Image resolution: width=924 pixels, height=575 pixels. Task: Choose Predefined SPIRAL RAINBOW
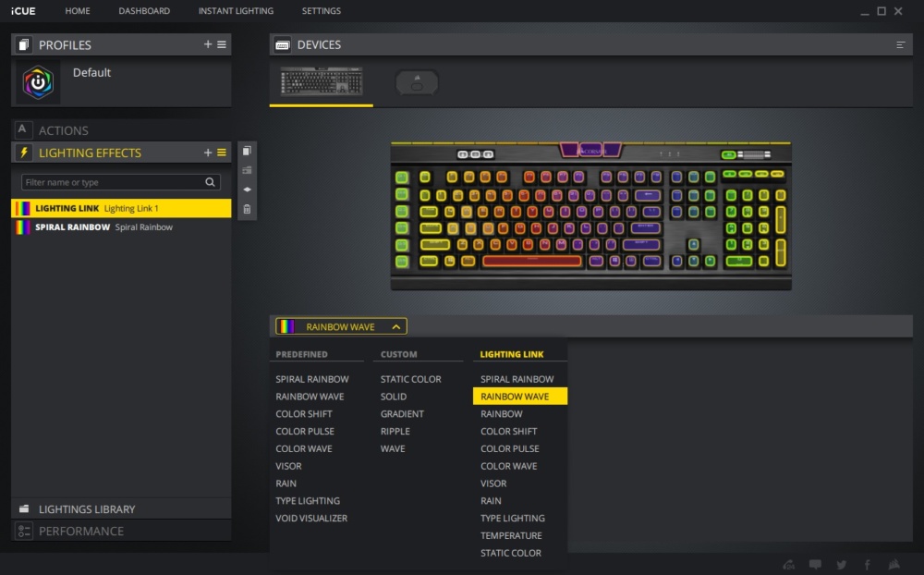click(311, 379)
